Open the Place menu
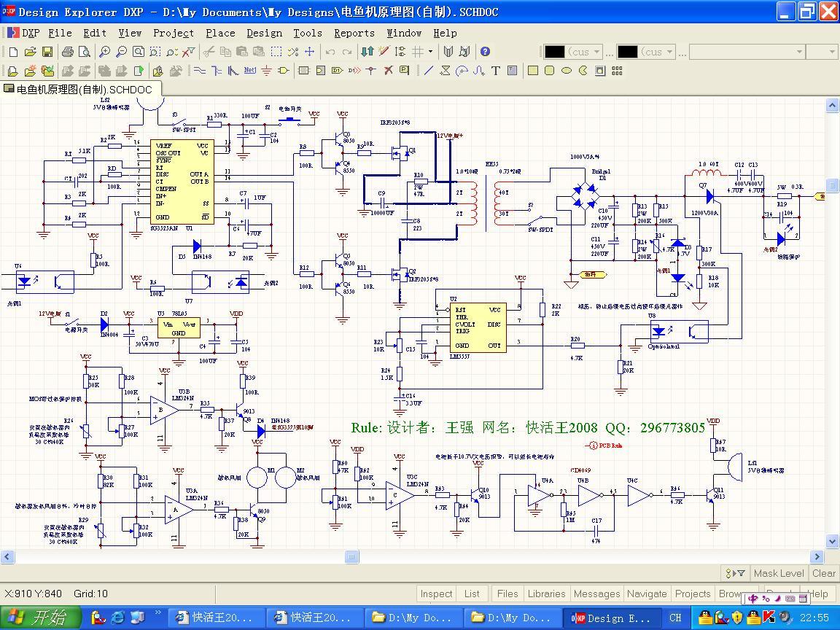Viewport: 840px width, 630px height. pyautogui.click(x=219, y=33)
